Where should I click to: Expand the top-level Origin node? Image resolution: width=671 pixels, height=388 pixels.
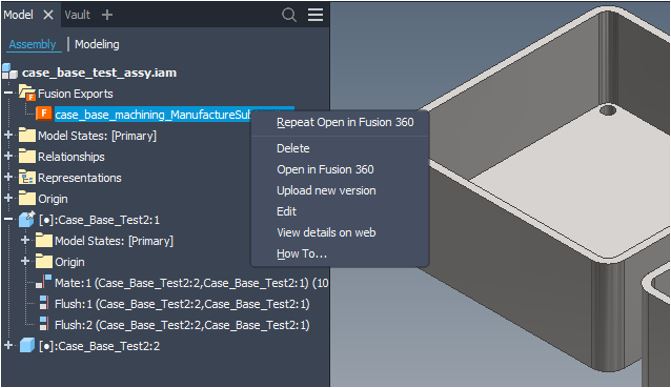[x=8, y=198]
